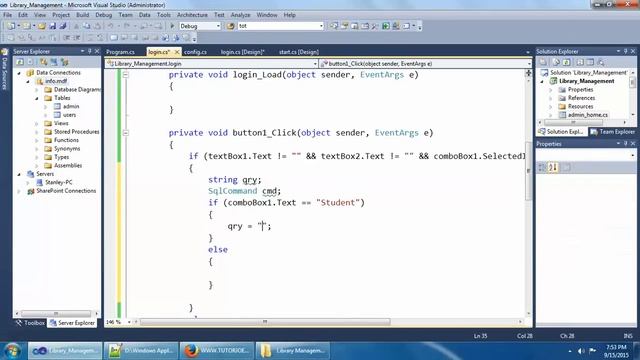Click the D:\Windows Appl... taskbar button
The image size is (640, 360).
pos(141,351)
